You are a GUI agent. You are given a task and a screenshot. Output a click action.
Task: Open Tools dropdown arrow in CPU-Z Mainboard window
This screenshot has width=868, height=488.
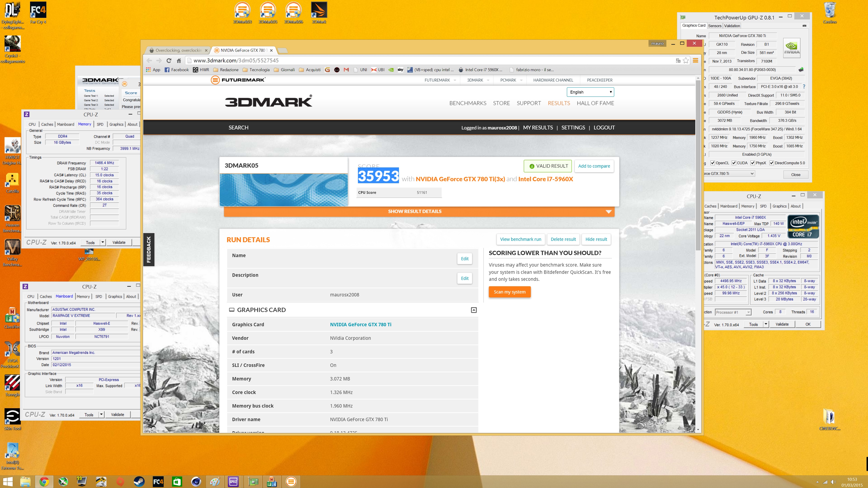(101, 415)
